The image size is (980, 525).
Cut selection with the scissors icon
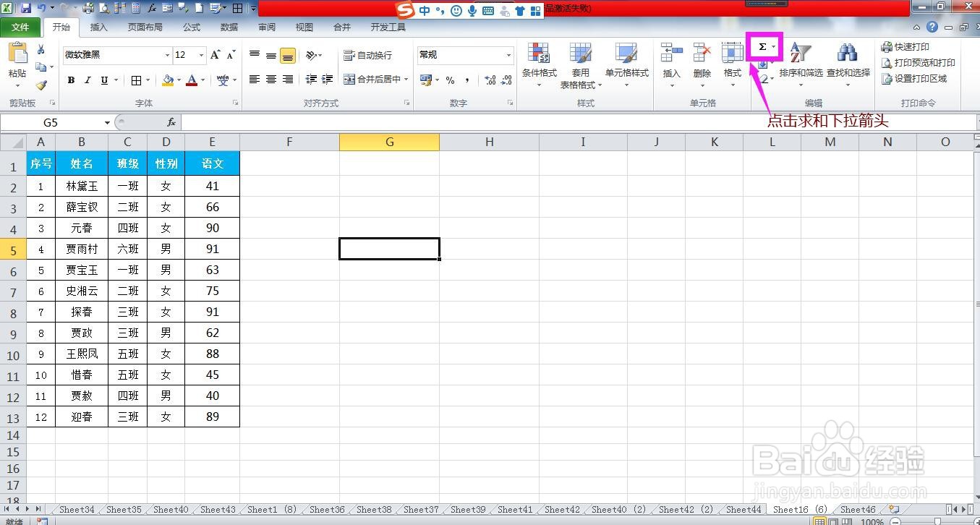click(41, 49)
